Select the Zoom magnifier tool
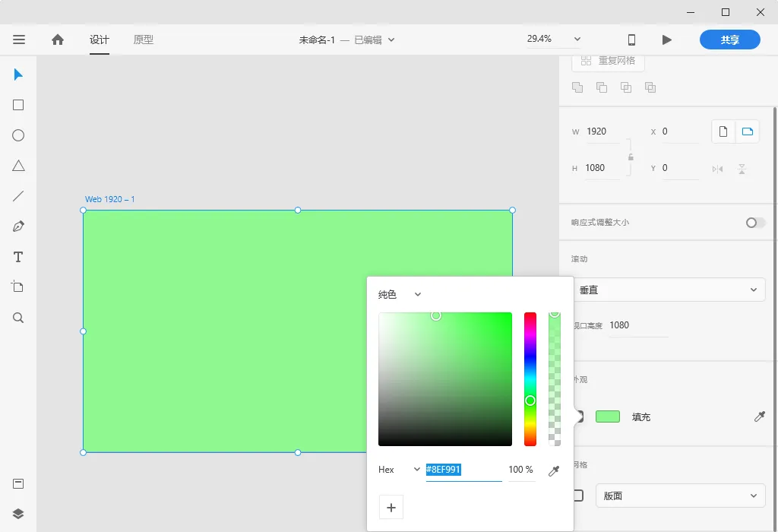The width and height of the screenshot is (778, 532). point(18,318)
